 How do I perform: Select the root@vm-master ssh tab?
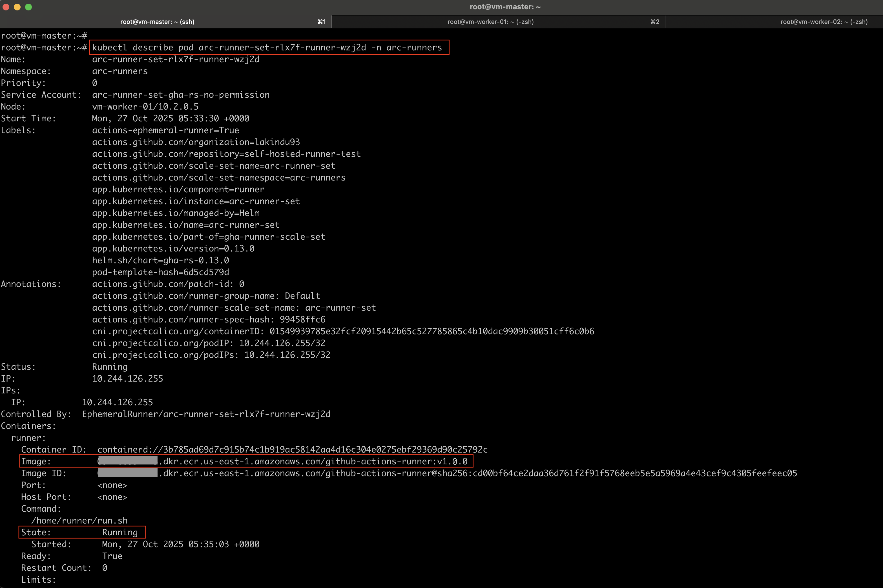(x=158, y=21)
